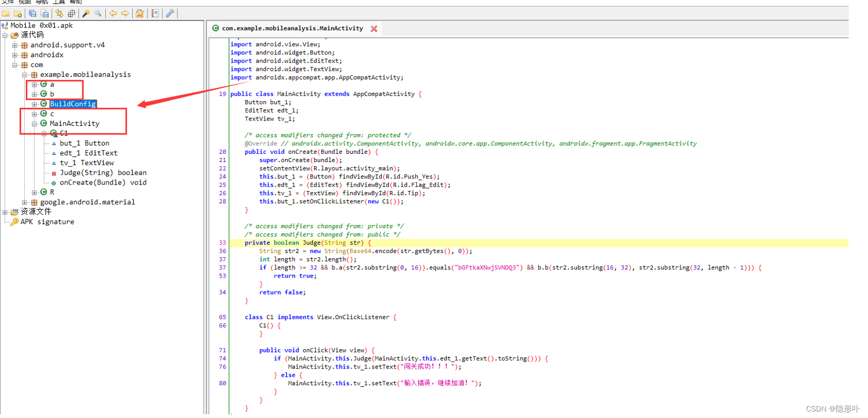Select the BuildConfig tree item

pyautogui.click(x=73, y=104)
